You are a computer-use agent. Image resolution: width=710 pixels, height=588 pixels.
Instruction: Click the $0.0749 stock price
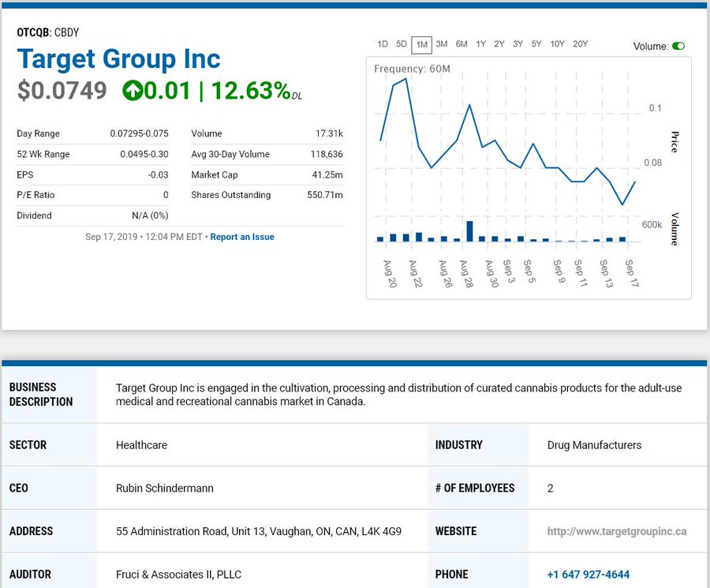coord(62,91)
